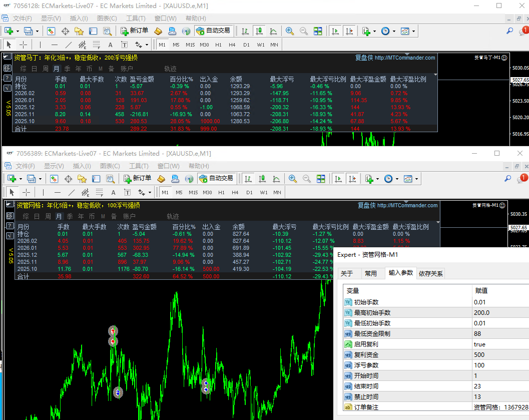Viewport: 529px width, 420px height.
Task: Click New Order button in the 7056128 window
Action: tap(134, 31)
